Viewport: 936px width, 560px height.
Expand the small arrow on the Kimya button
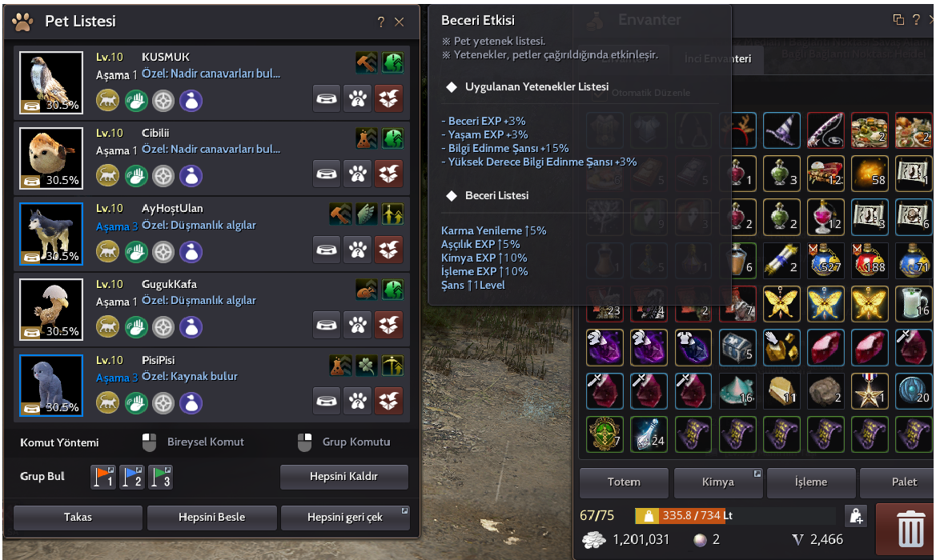tap(757, 474)
